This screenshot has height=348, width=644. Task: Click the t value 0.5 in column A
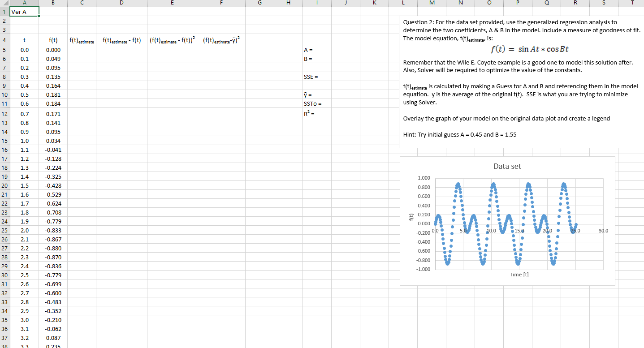pos(24,95)
